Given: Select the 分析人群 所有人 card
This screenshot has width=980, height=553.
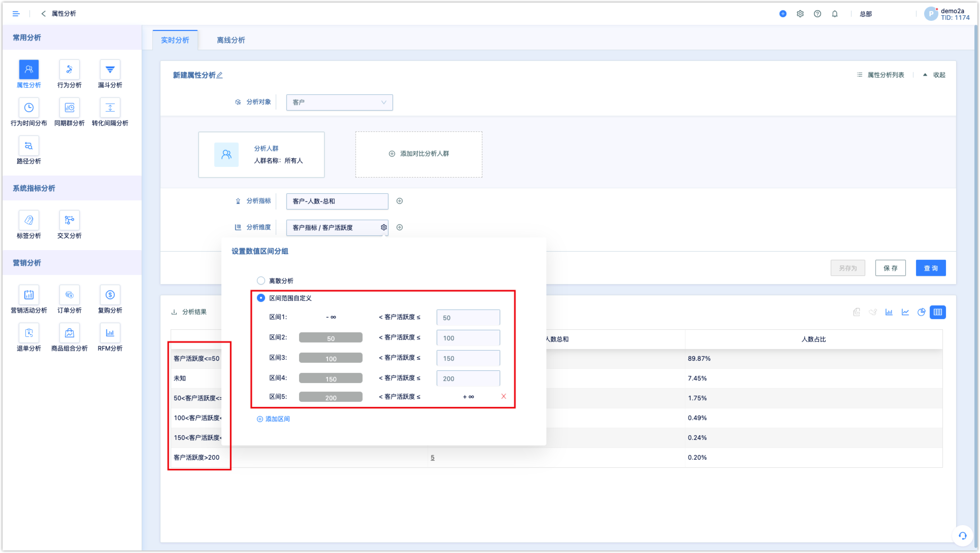Looking at the screenshot, I should click(261, 154).
